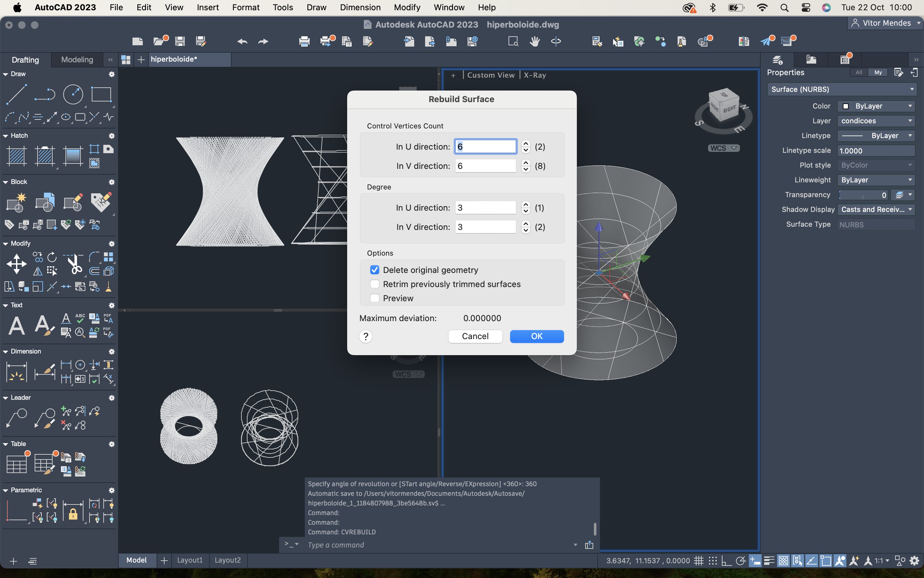Open the Hatch tool

[16, 156]
